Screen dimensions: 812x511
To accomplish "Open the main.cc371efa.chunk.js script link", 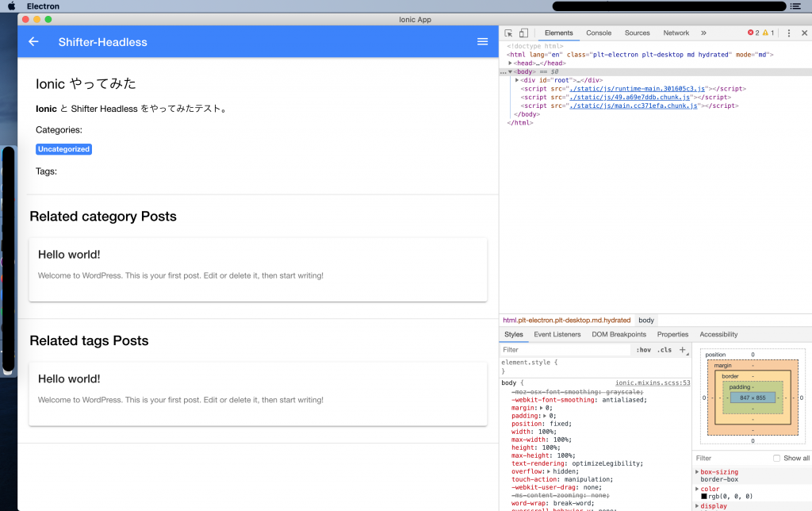I will [634, 106].
